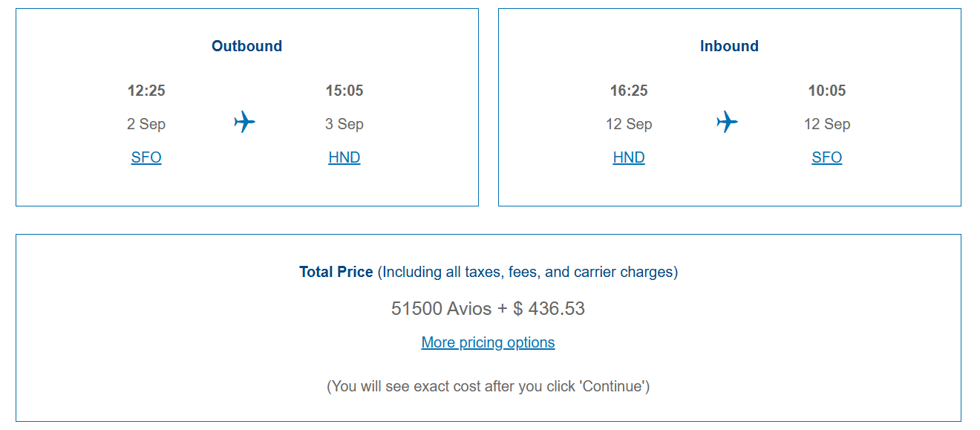Viewport: 980px width, 430px height.
Task: Select the 12:25 outbound departure time
Action: [146, 91]
